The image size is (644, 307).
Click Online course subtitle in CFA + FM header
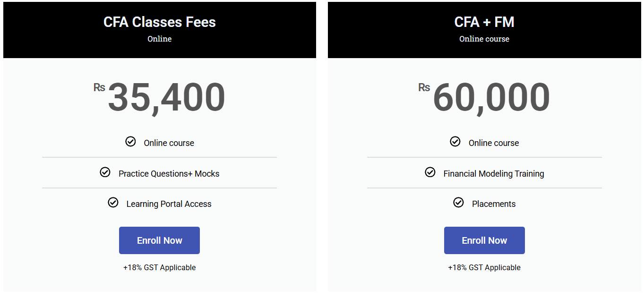coord(484,39)
